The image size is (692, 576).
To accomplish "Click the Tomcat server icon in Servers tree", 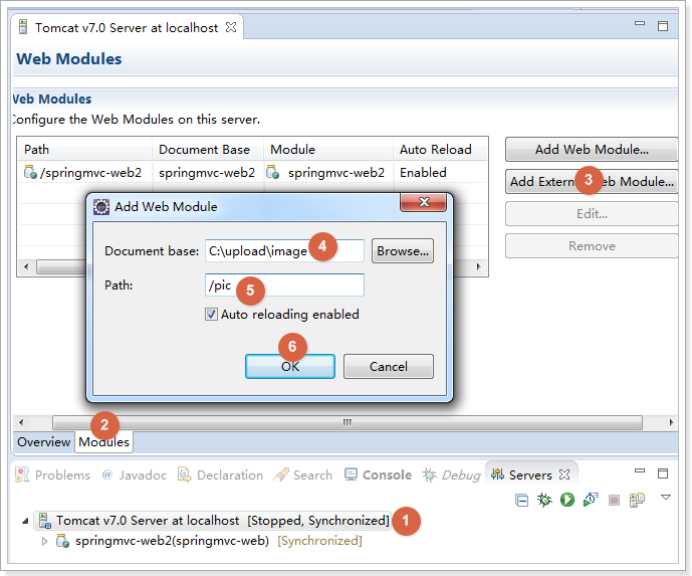I will (x=44, y=520).
